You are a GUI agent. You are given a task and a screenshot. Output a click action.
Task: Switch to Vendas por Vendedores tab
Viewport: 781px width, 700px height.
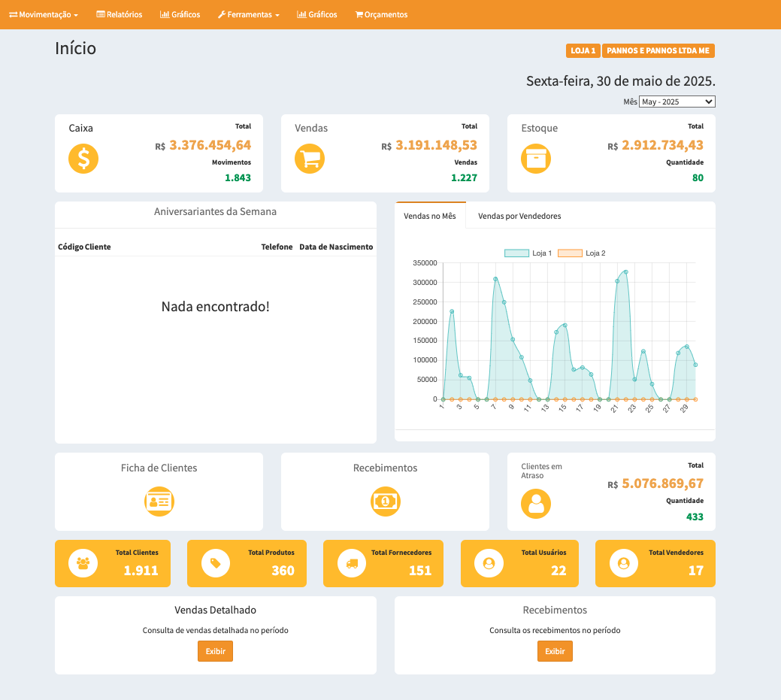coord(519,216)
